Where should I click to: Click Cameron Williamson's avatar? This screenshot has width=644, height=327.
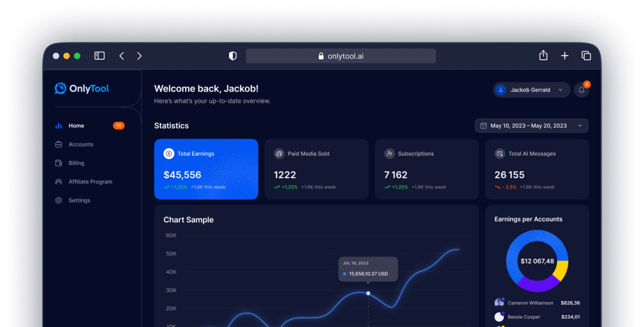pyautogui.click(x=499, y=302)
